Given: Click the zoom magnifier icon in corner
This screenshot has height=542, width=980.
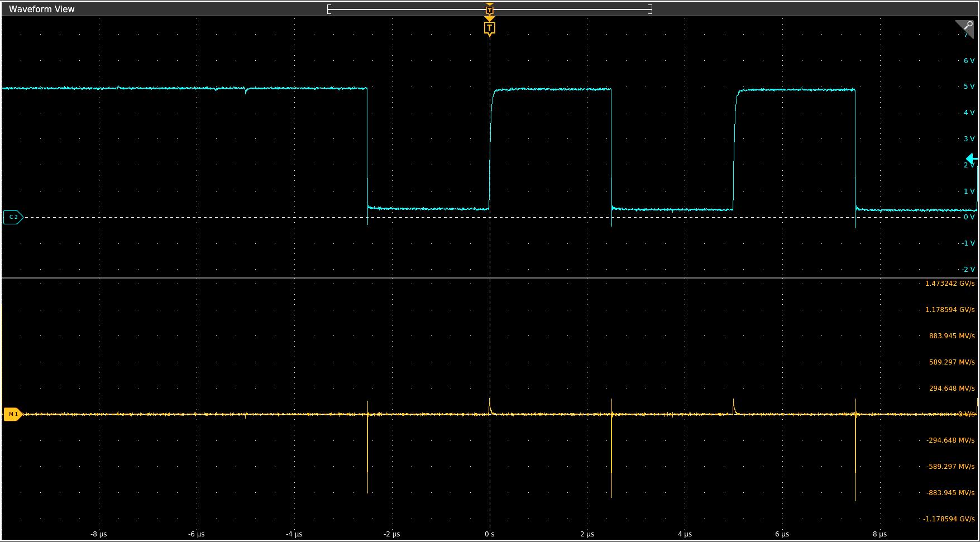Looking at the screenshot, I should (x=966, y=27).
